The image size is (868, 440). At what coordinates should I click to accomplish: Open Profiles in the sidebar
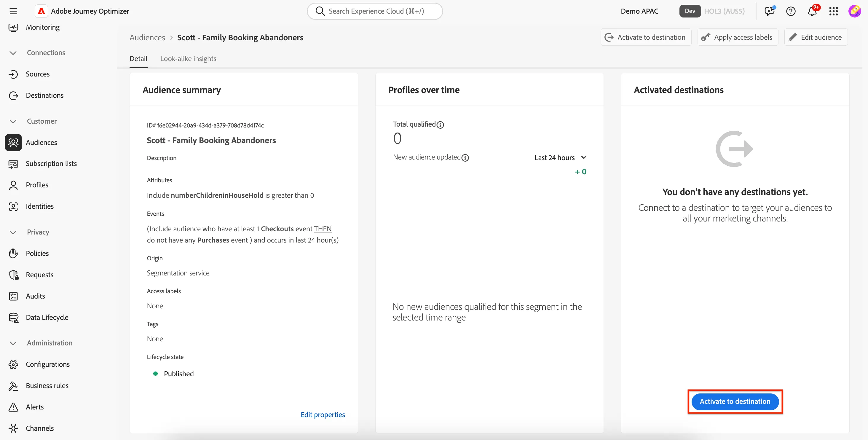click(37, 185)
